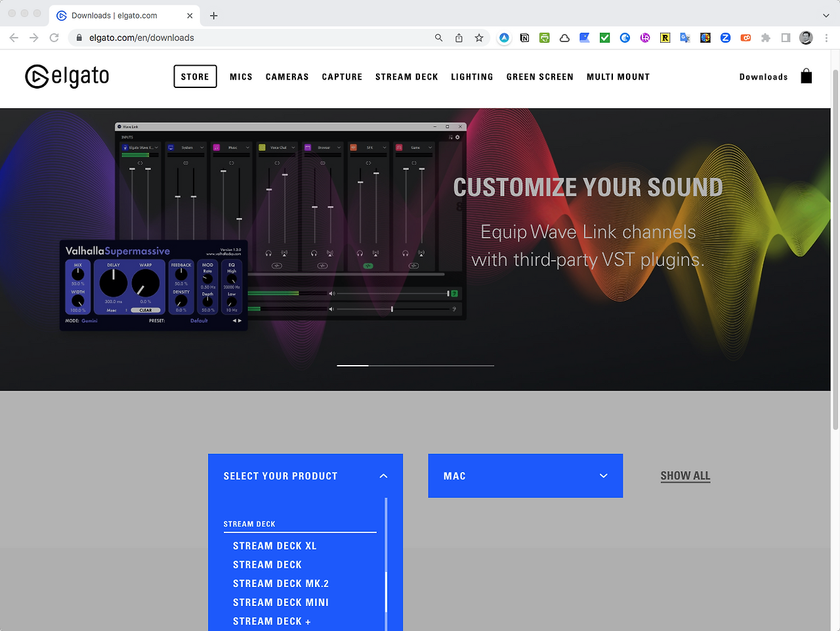The width and height of the screenshot is (840, 631).
Task: Click the CUSTOMIZE YOUR SOUND headline
Action: coord(588,188)
